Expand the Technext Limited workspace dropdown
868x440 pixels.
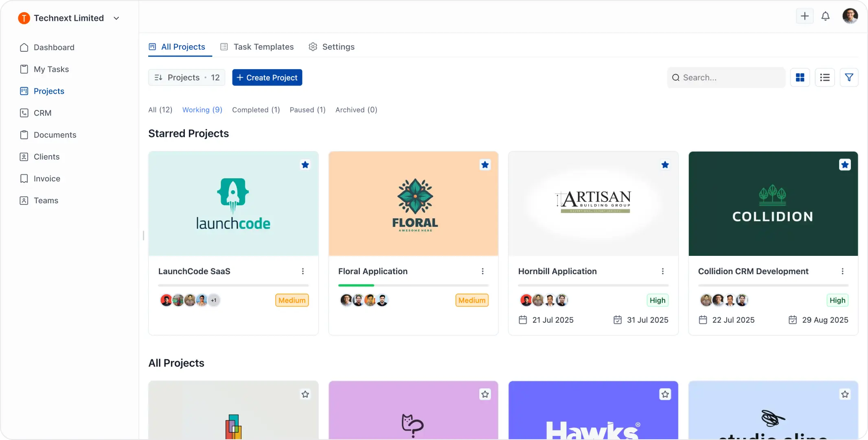(116, 18)
